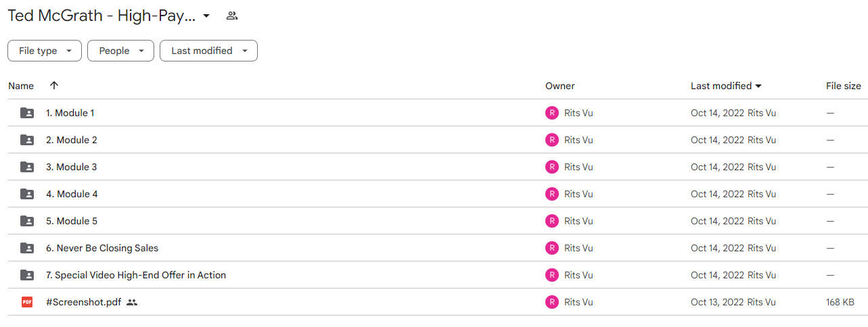Viewport: 868px width, 327px height.
Task: Click the shared people icon beside folder title
Action: 232,16
